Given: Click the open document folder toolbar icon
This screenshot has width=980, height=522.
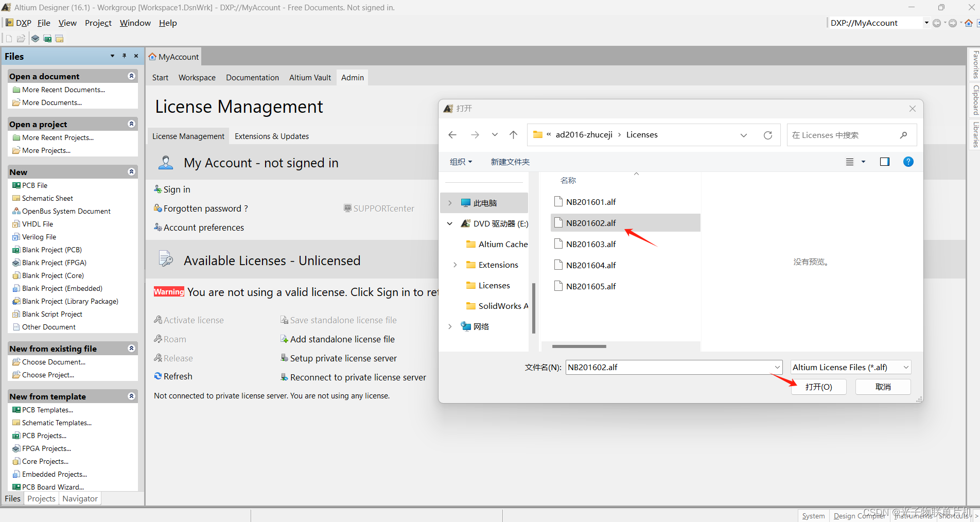Looking at the screenshot, I should coord(21,39).
